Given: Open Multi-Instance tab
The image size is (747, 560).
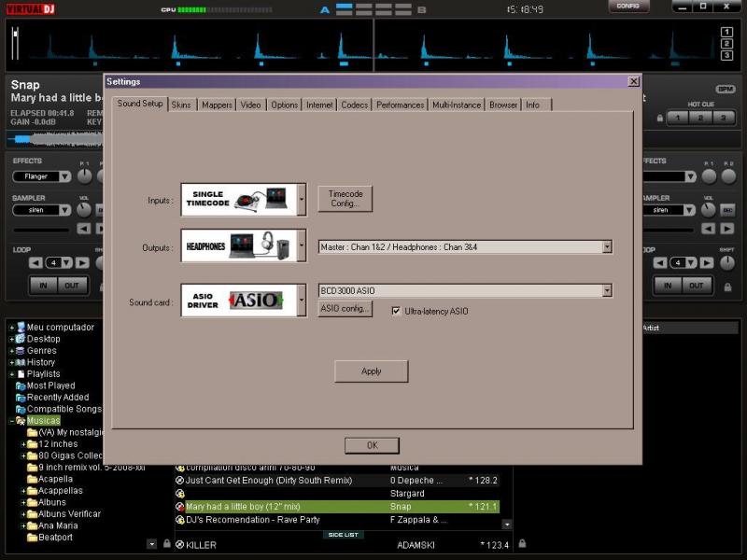Looking at the screenshot, I should [x=457, y=105].
